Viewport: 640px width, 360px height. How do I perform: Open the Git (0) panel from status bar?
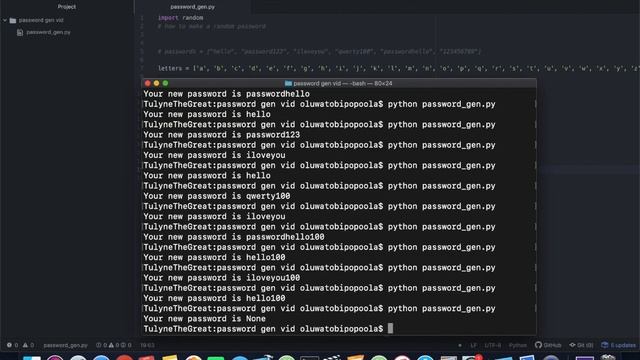coord(581,345)
